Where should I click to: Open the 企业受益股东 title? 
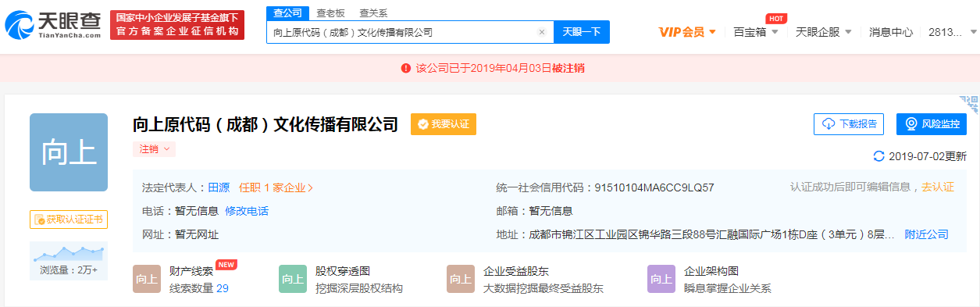(x=516, y=271)
